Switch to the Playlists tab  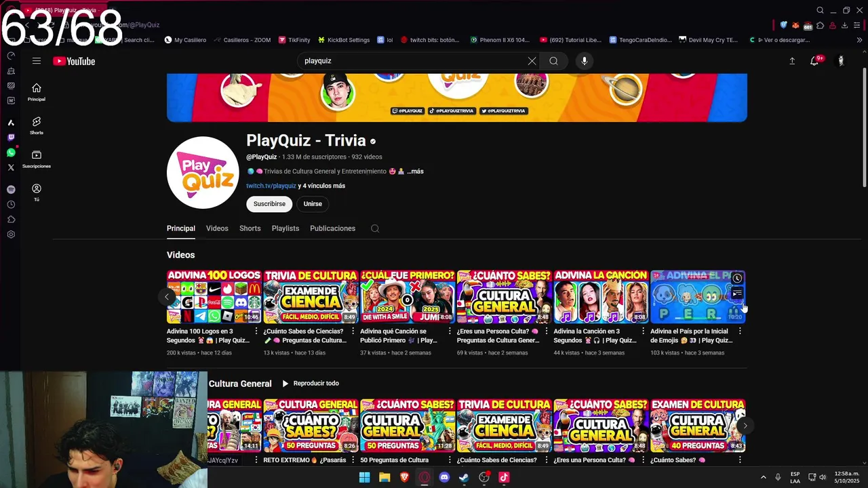tap(285, 228)
